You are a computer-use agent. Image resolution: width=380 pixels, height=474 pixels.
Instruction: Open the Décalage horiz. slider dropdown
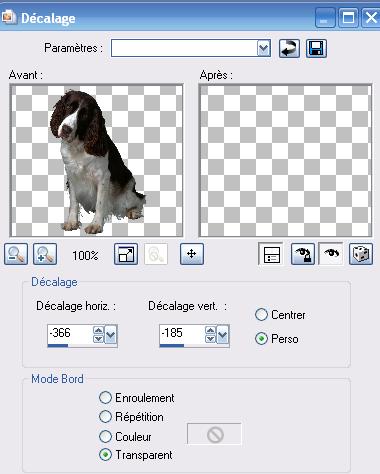tap(110, 334)
